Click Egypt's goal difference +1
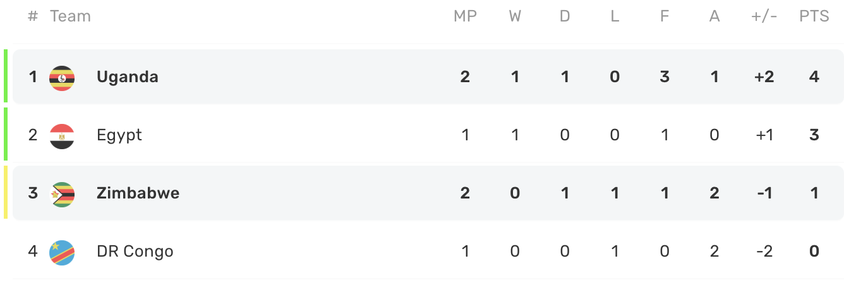The width and height of the screenshot is (868, 287). (764, 135)
